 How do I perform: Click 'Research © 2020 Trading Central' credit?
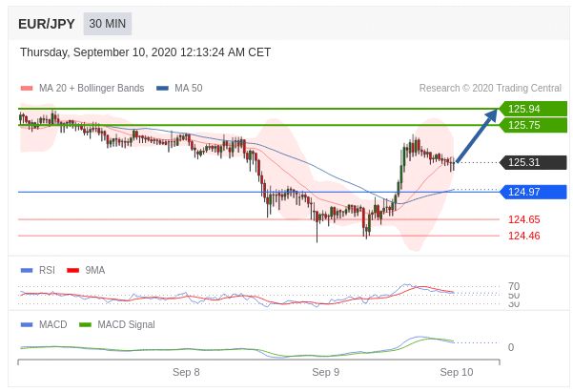pos(490,88)
